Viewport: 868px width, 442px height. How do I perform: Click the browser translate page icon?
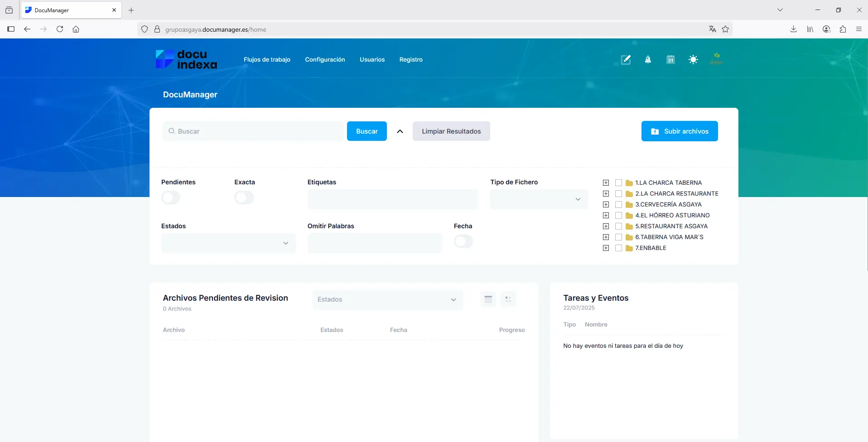tap(712, 29)
